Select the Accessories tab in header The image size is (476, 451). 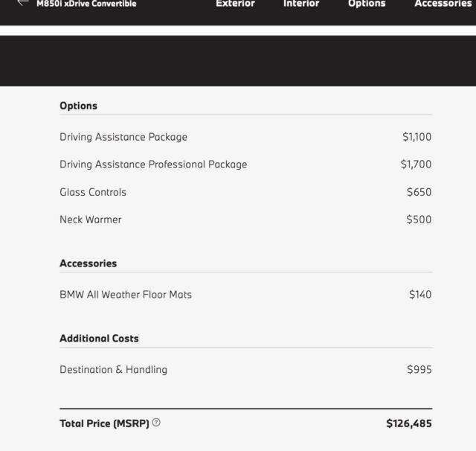[x=443, y=4]
